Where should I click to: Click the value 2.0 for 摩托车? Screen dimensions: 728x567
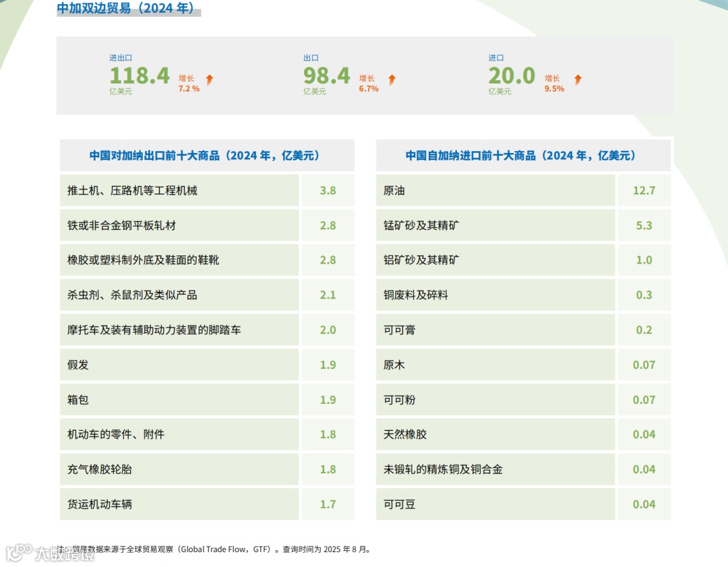pos(328,330)
